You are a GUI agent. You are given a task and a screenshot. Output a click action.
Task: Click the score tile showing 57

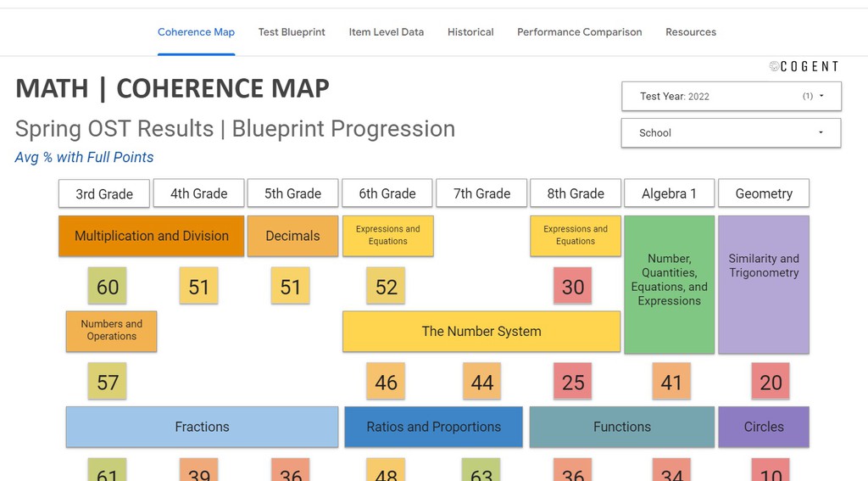click(x=108, y=381)
